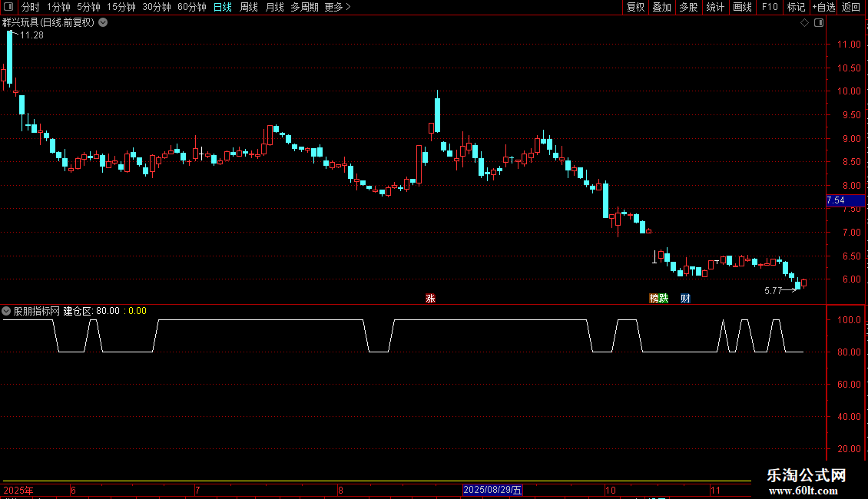Click the 返回 back button
This screenshot has height=499, width=868.
tap(851, 7)
